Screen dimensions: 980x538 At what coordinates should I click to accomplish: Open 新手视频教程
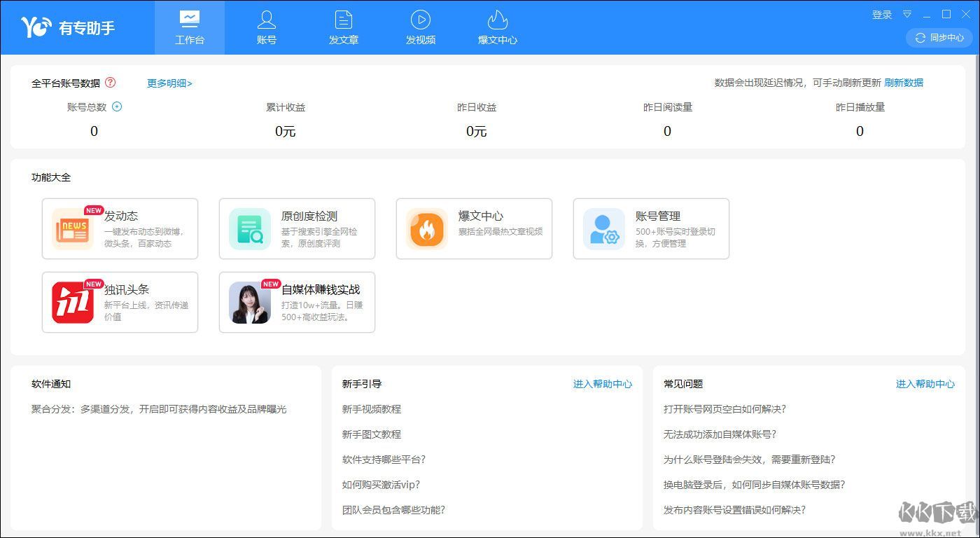pyautogui.click(x=372, y=409)
